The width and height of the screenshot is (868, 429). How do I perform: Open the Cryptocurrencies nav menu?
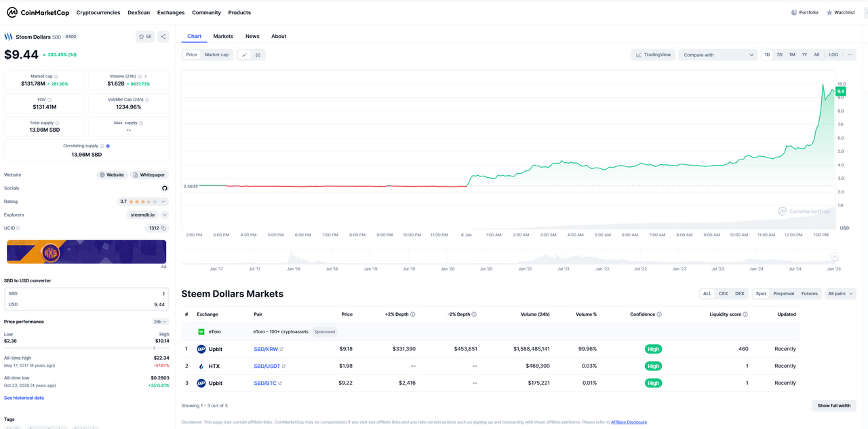tap(98, 13)
